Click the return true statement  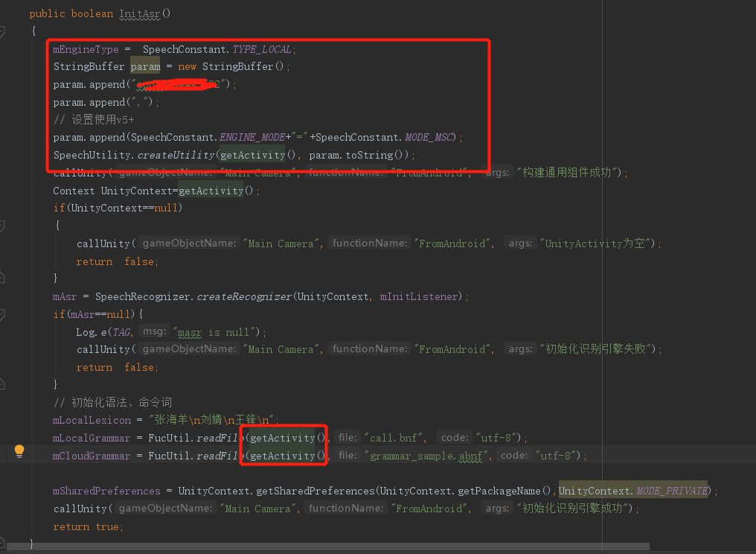88,526
